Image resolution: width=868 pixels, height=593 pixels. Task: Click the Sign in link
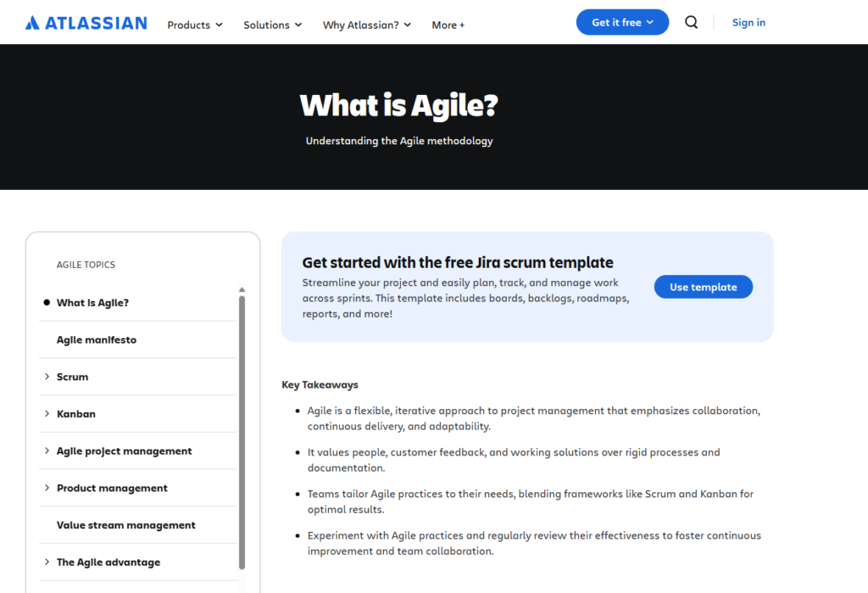tap(748, 22)
